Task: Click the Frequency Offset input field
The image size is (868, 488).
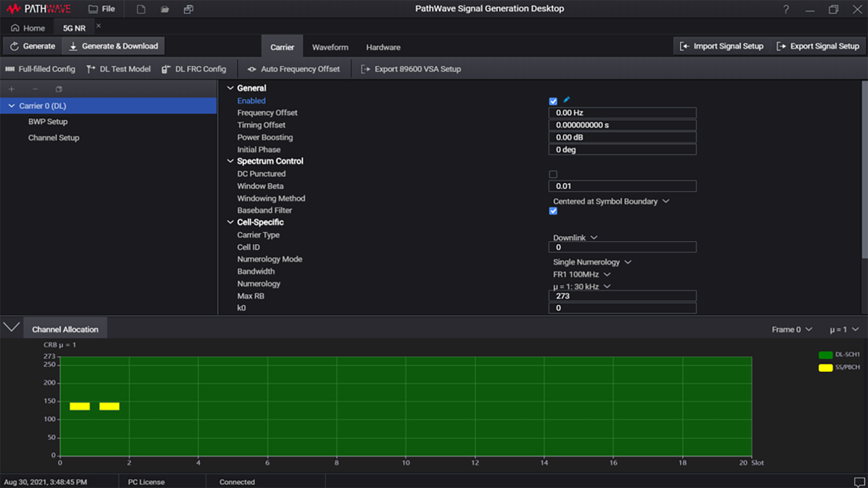Action: [622, 113]
